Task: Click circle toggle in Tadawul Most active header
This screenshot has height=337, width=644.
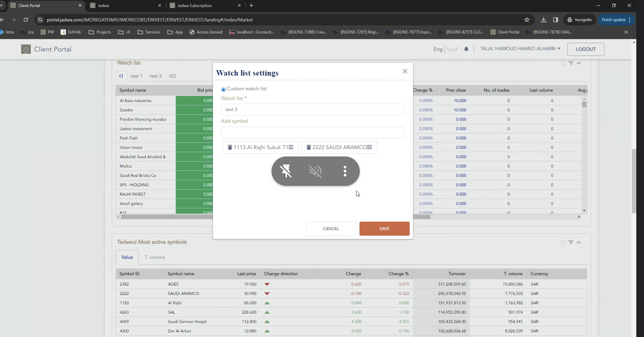Action: (x=563, y=243)
